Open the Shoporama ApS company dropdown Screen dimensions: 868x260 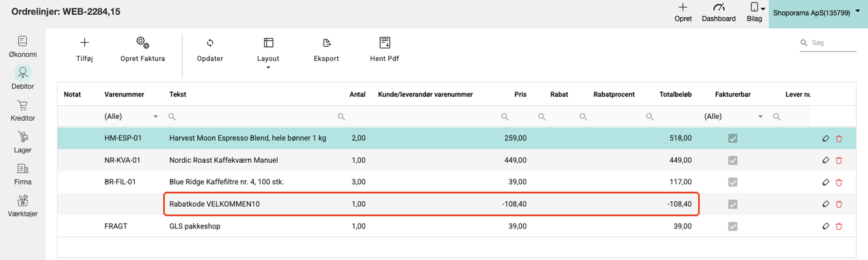[x=818, y=12]
